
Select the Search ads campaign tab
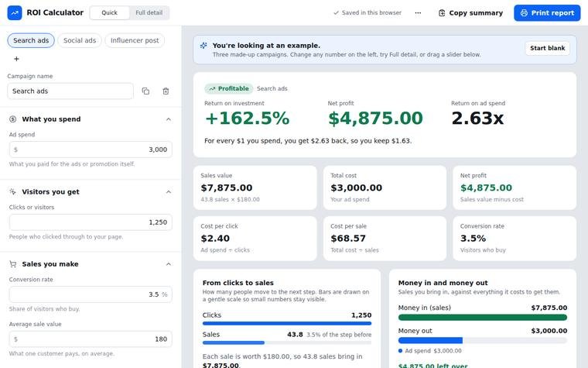[x=31, y=40]
